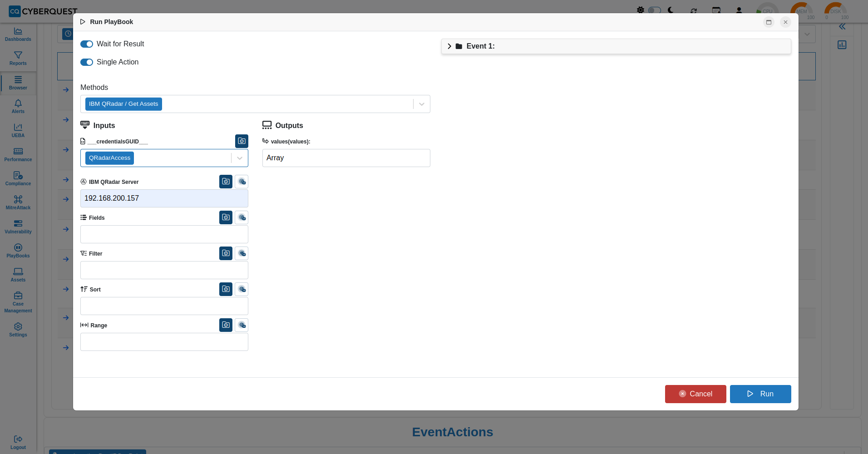Click the camera icon for Range

(x=226, y=325)
